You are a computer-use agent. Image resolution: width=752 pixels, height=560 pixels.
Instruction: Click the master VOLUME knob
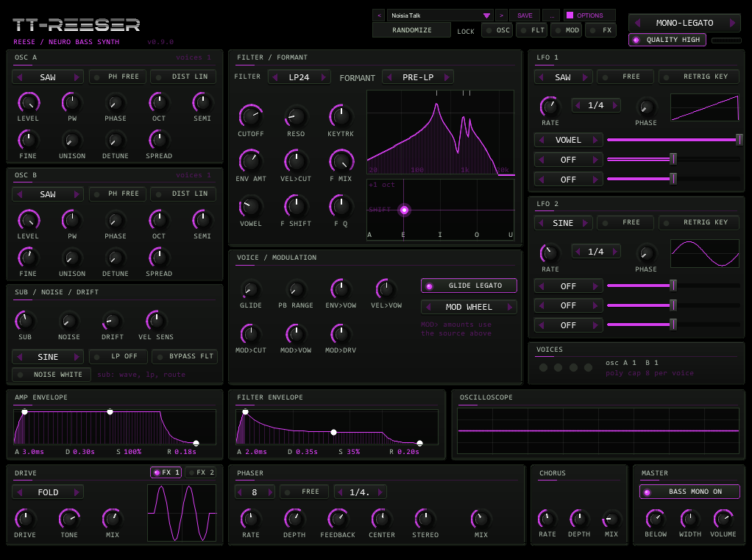tap(723, 518)
